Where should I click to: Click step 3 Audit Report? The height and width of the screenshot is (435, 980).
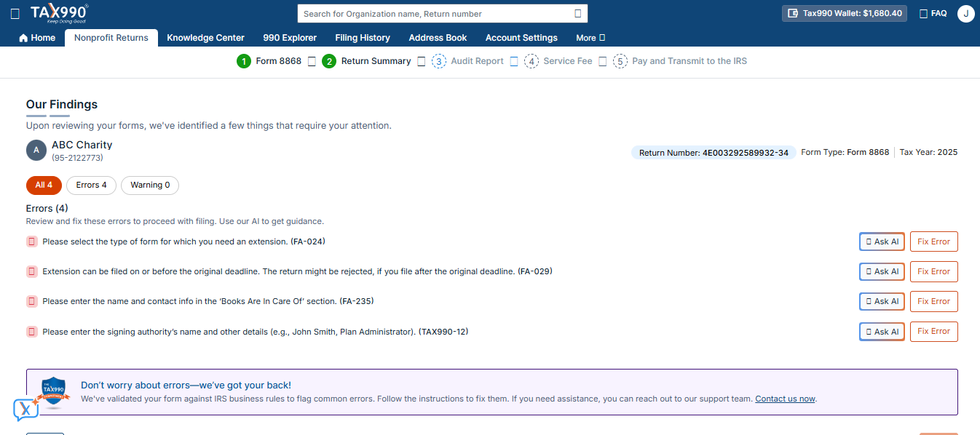(x=467, y=61)
